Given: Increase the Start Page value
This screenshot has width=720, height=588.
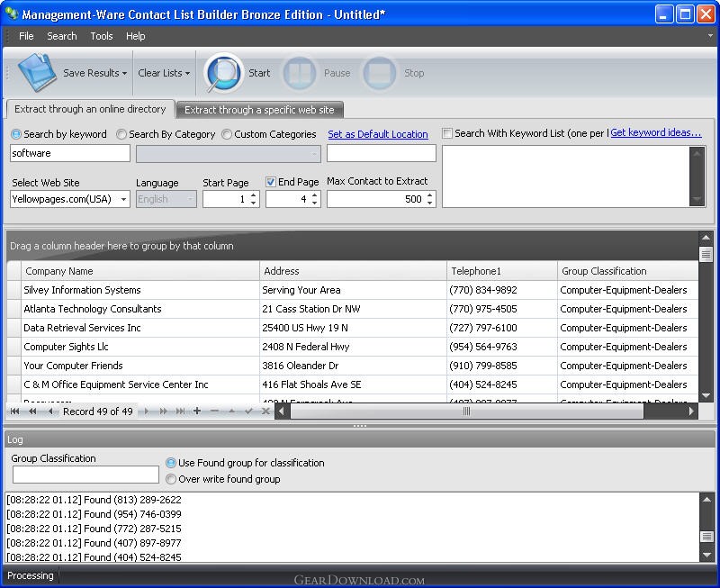Looking at the screenshot, I should click(x=254, y=195).
